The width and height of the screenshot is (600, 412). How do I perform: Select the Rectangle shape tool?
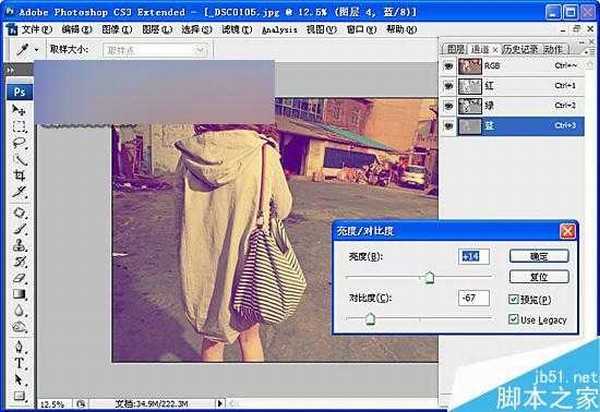pos(19,395)
